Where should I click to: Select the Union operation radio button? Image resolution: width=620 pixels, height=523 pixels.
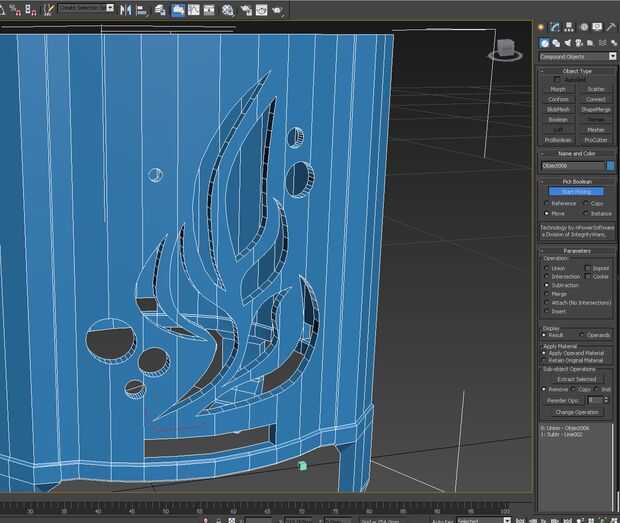coord(546,268)
